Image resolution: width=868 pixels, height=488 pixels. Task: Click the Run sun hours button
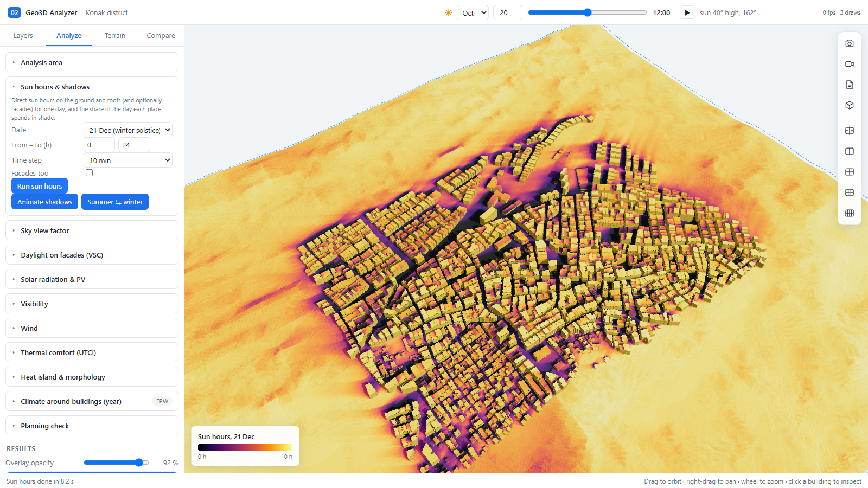40,186
